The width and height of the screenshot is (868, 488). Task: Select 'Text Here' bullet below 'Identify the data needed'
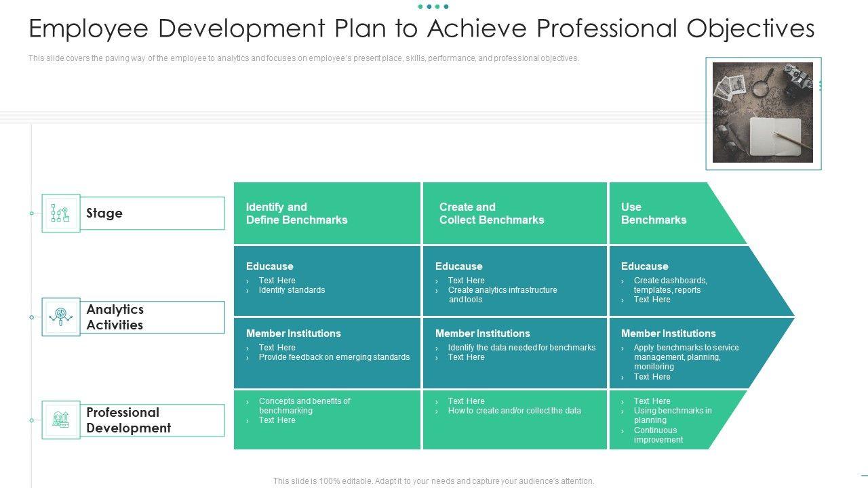pos(467,357)
